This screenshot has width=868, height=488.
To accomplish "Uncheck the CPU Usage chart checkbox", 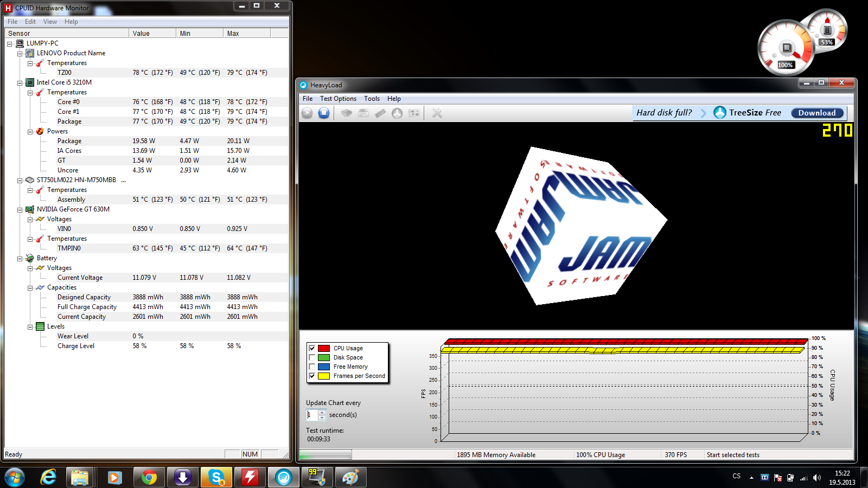I will click(312, 348).
